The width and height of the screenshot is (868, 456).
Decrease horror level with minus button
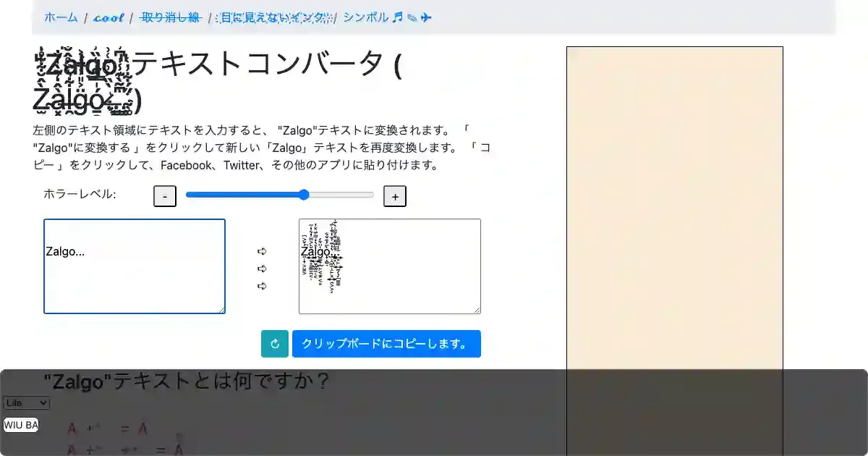point(165,196)
